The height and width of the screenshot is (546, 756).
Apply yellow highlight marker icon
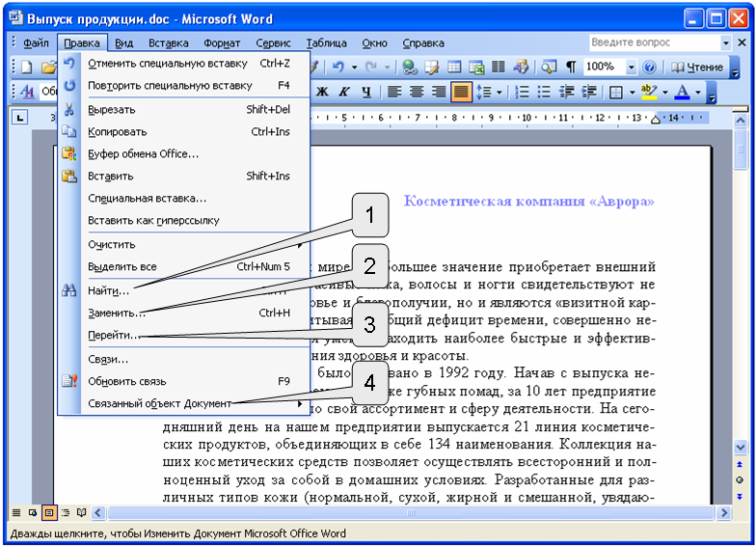point(649,92)
